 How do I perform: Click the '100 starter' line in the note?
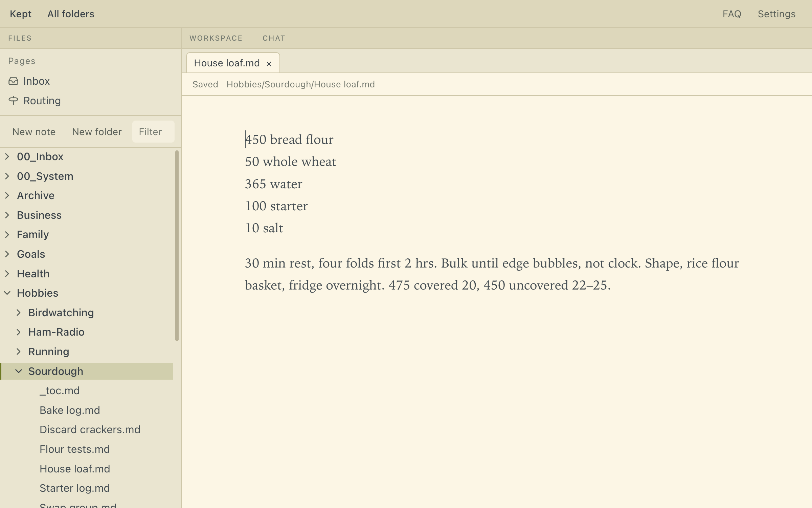pos(276,206)
